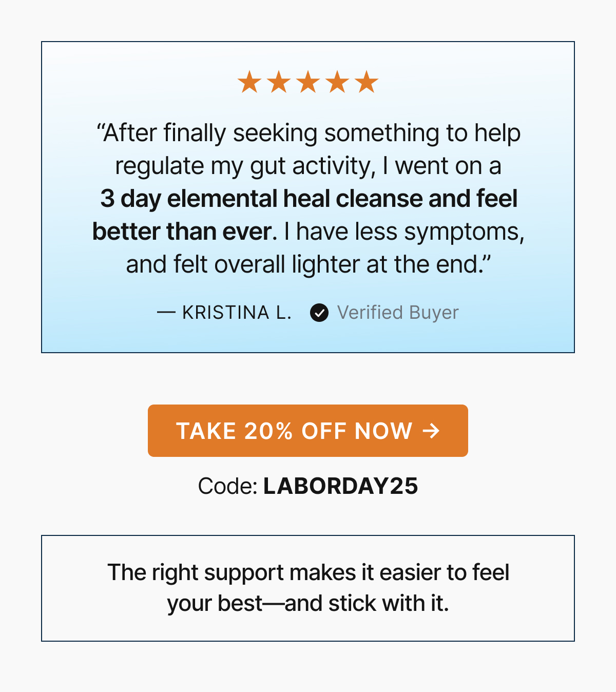616x692 pixels.
Task: Click the 'and felt overall lighter' closing line
Action: 309,264
